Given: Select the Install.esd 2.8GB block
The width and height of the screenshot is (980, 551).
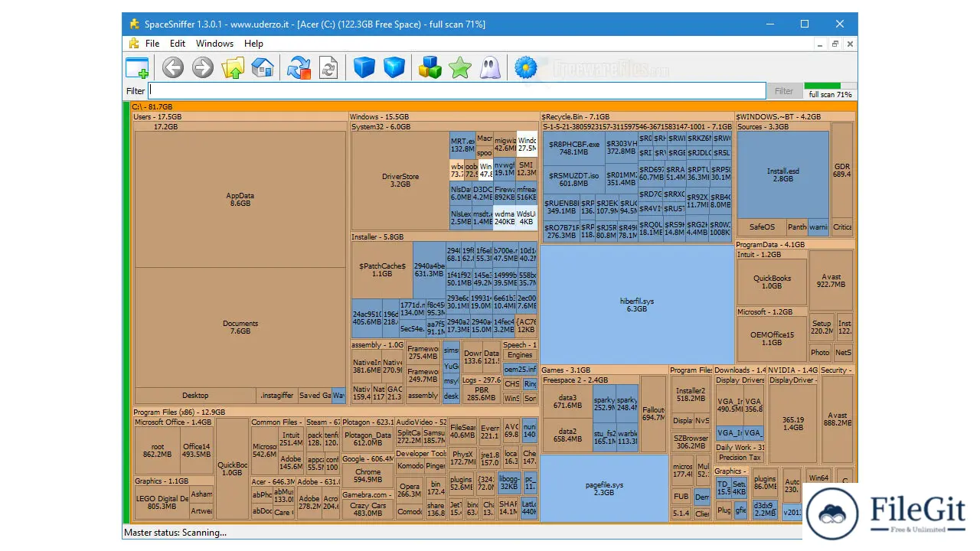Looking at the screenshot, I should tap(782, 175).
